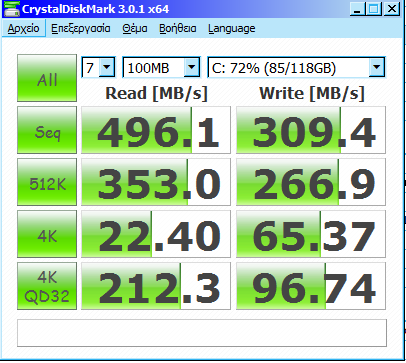Click the CrystalDiskMark title bar app icon
This screenshot has height=363, width=406.
(11, 9)
